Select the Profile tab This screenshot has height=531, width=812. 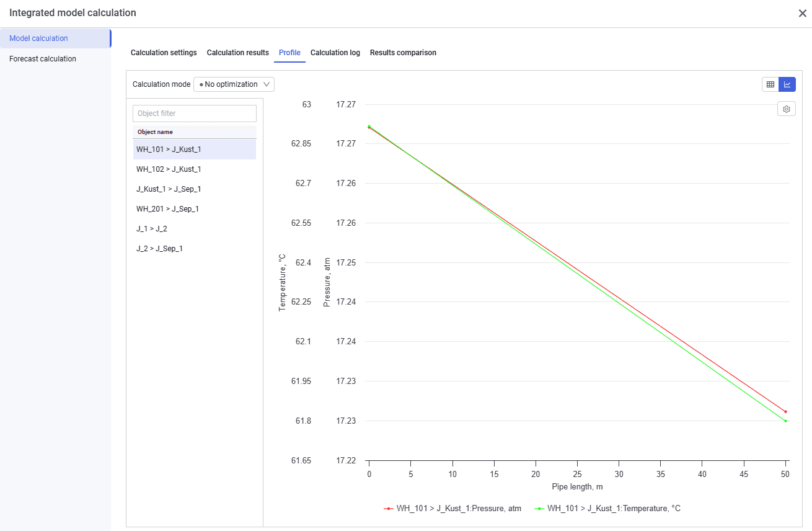[289, 53]
